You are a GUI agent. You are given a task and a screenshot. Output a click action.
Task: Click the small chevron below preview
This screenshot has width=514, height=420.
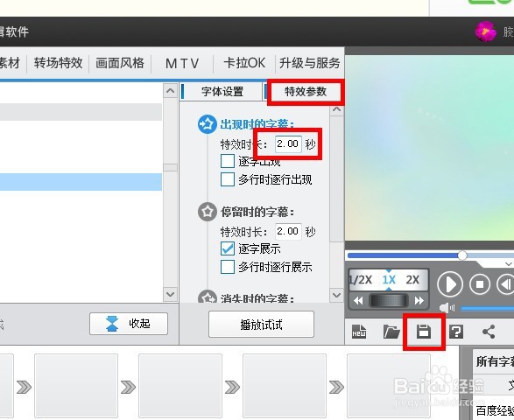[509, 263]
